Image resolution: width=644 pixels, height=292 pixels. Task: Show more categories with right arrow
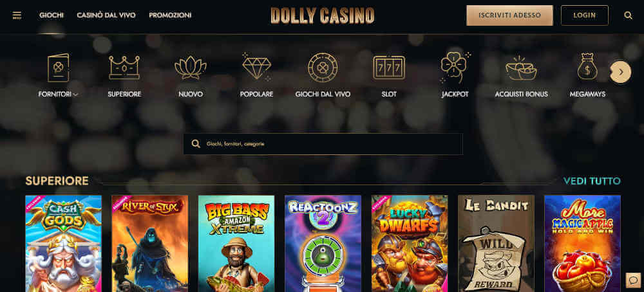(x=620, y=72)
